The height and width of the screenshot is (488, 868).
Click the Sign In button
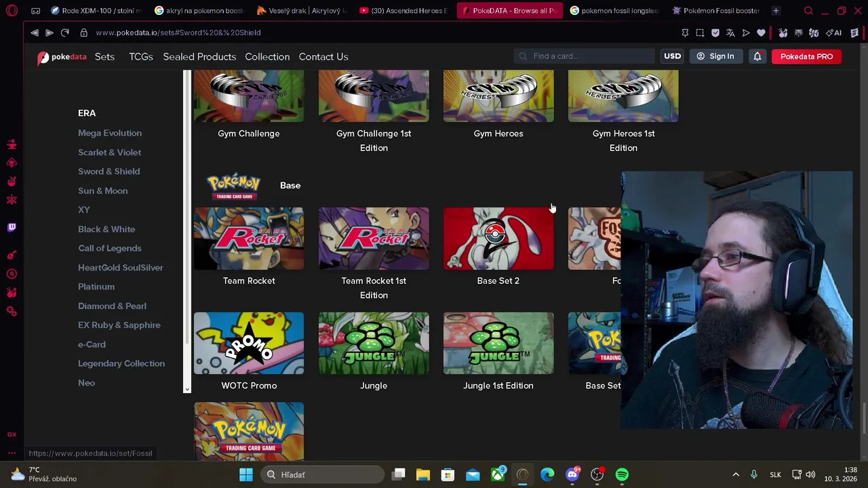[x=715, y=56]
